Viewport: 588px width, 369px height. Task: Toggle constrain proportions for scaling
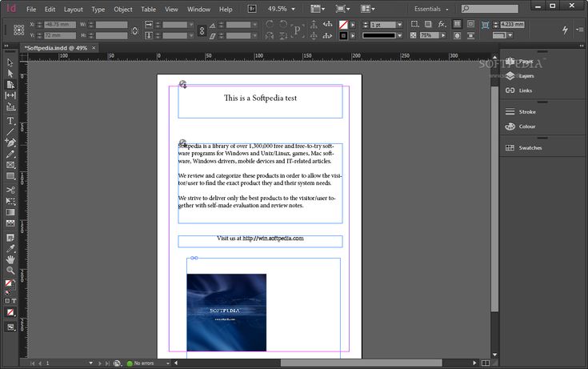coord(202,30)
